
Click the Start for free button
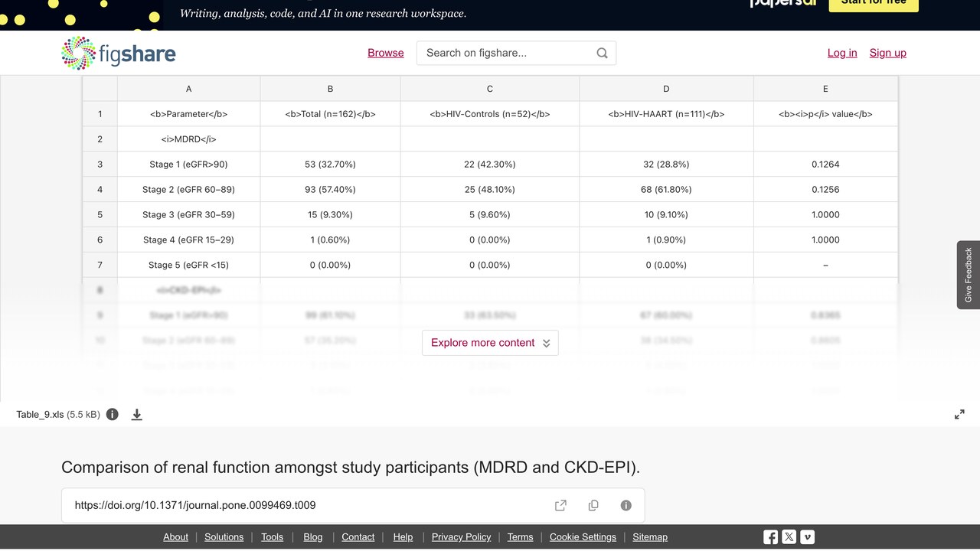(x=874, y=3)
